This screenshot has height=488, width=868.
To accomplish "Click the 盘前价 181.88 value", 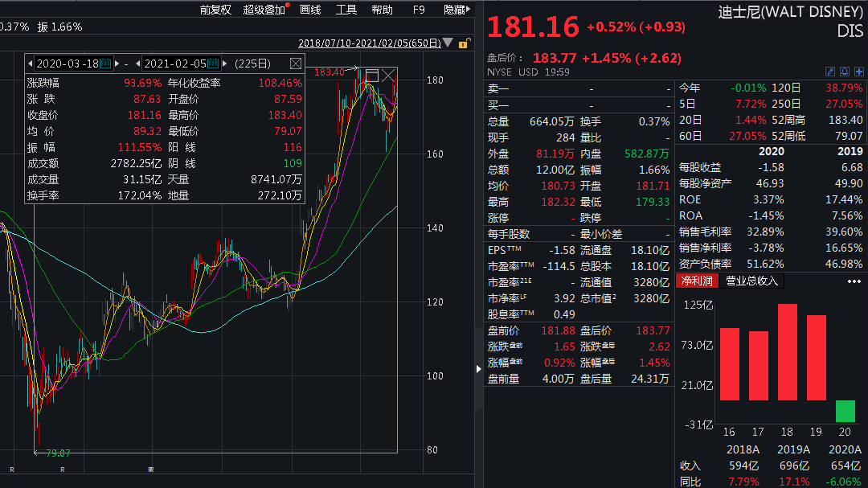I will coord(558,330).
